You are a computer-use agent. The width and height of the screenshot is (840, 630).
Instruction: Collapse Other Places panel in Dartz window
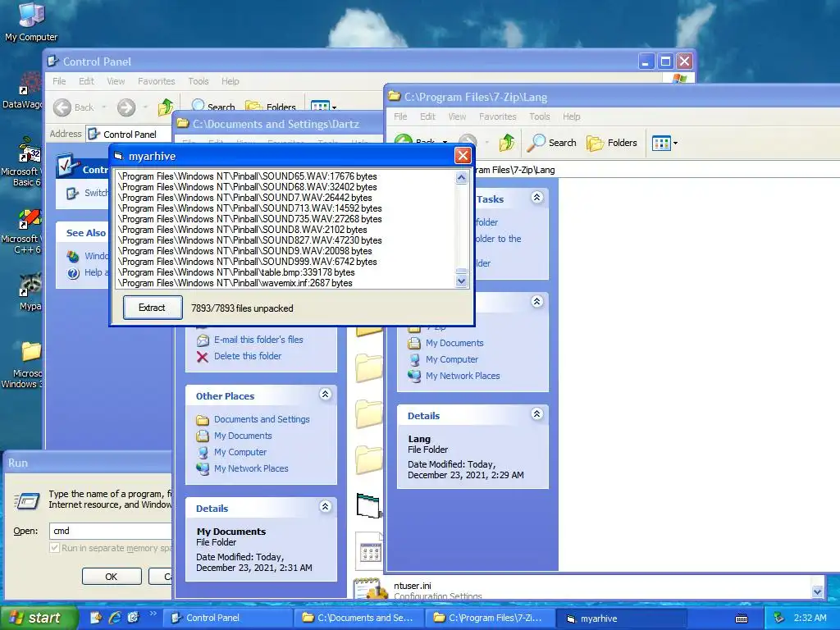pos(325,395)
